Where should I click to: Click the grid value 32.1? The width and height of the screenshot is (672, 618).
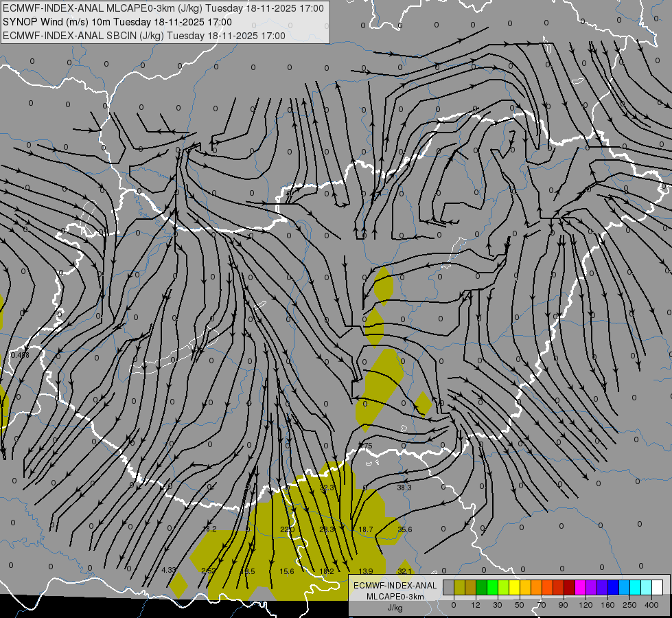[x=404, y=571]
